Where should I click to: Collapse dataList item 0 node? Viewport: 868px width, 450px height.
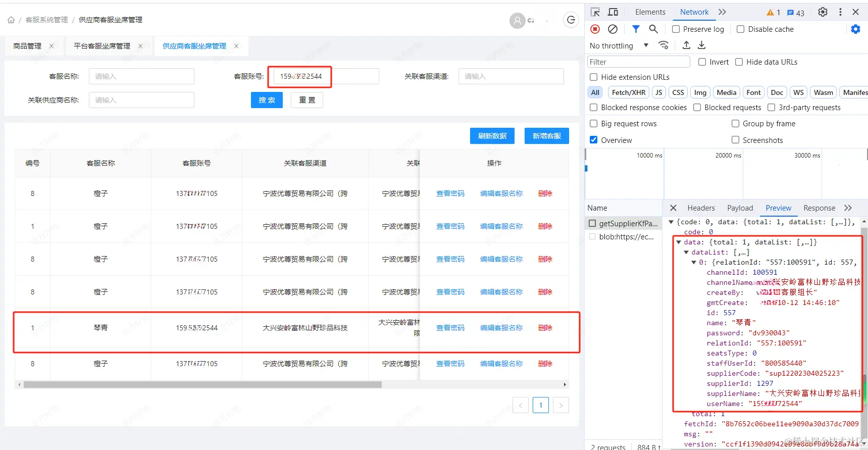point(694,262)
